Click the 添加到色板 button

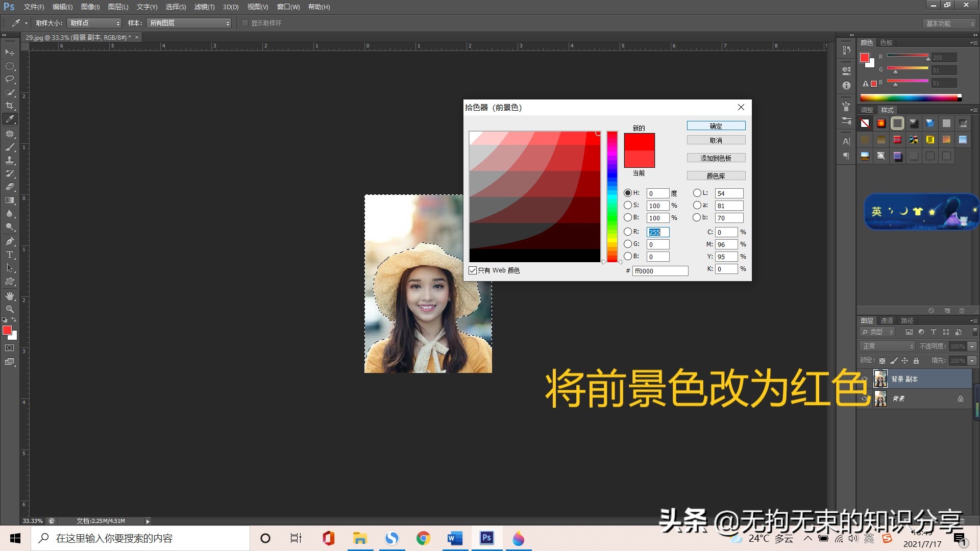click(x=716, y=158)
